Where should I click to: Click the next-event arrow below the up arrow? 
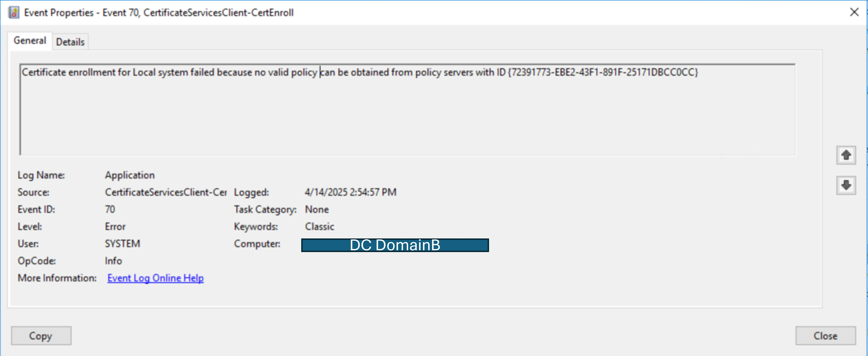846,185
